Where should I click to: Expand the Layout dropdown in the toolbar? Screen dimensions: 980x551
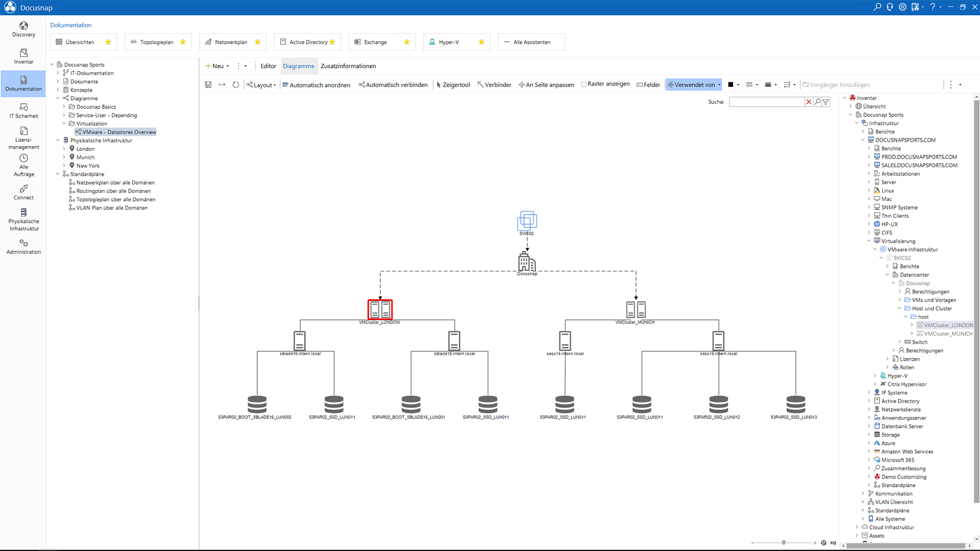point(261,85)
